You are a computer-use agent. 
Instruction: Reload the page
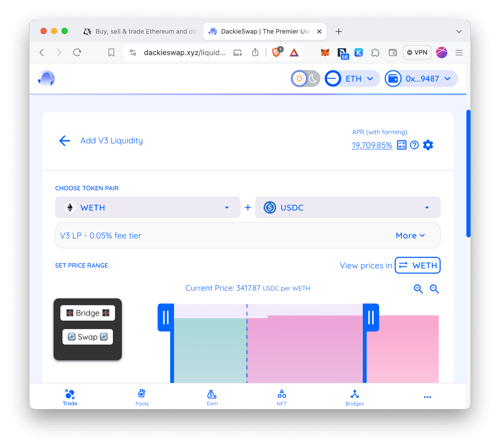coord(77,52)
